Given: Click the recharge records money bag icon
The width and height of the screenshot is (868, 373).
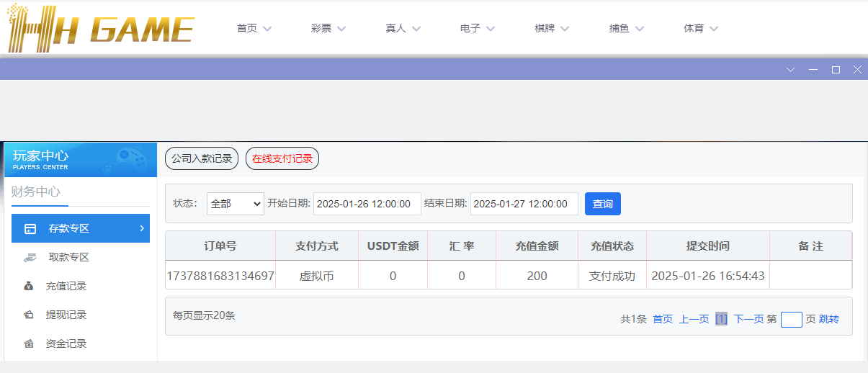Looking at the screenshot, I should tap(29, 286).
